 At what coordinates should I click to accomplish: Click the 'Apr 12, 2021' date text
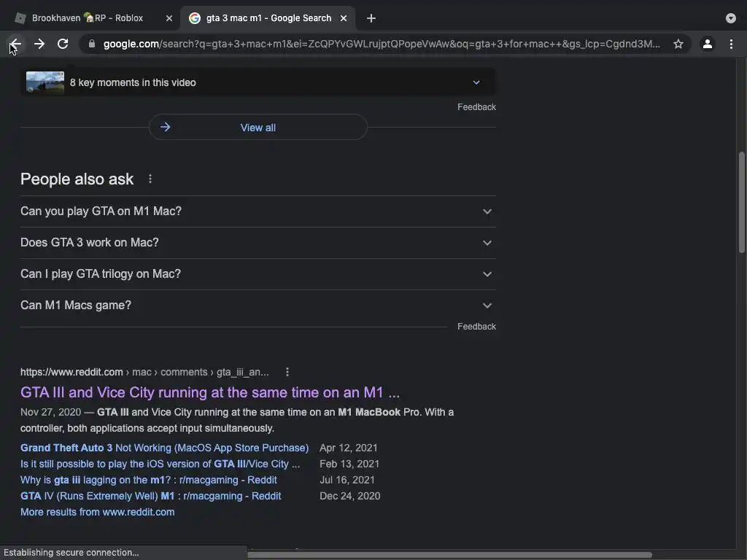click(x=348, y=448)
